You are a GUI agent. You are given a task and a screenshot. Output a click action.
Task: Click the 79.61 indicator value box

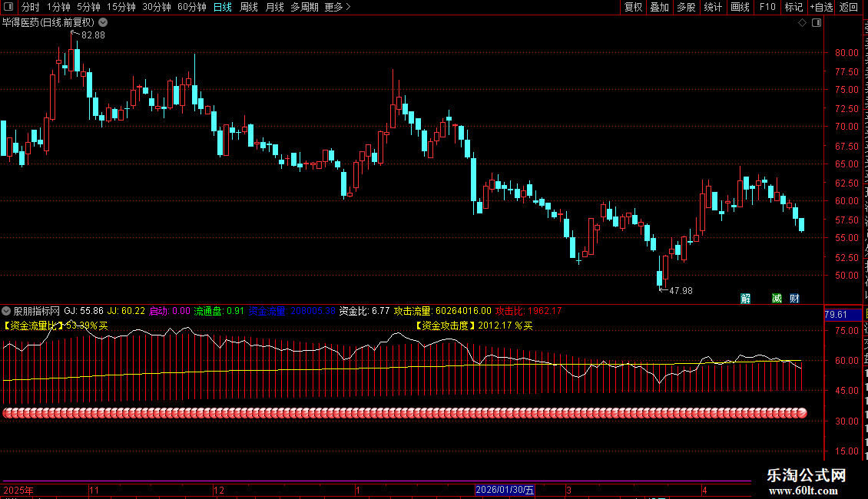click(x=843, y=314)
